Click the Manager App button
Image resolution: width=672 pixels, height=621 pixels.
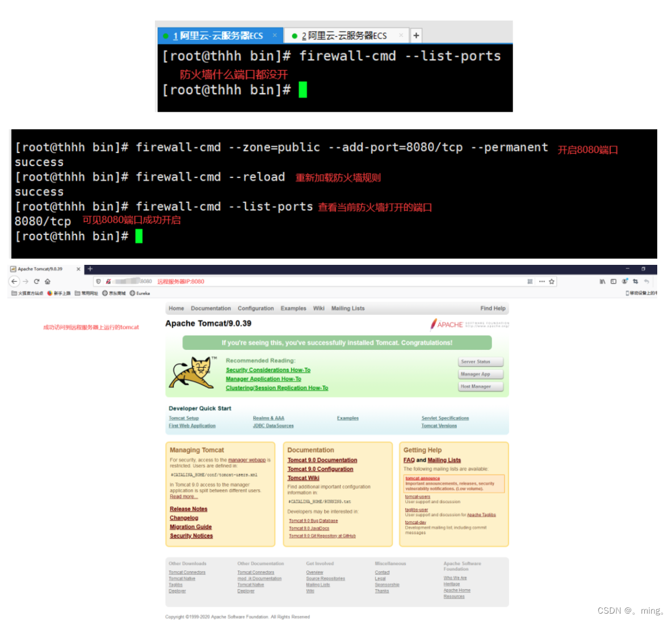pyautogui.click(x=480, y=374)
